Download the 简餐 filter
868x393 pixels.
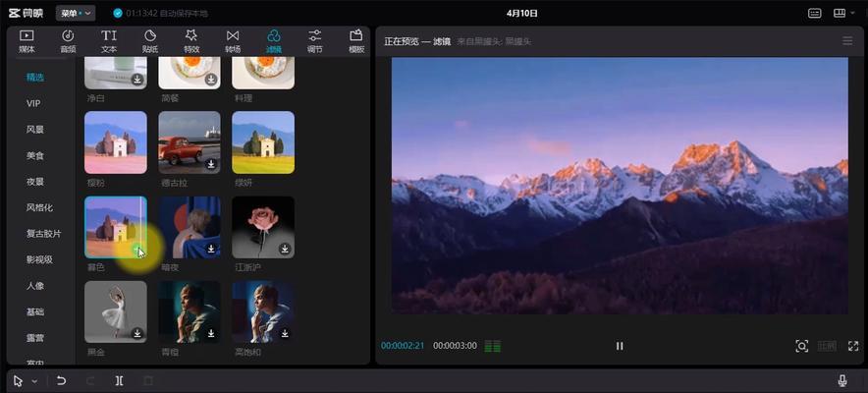pos(211,80)
